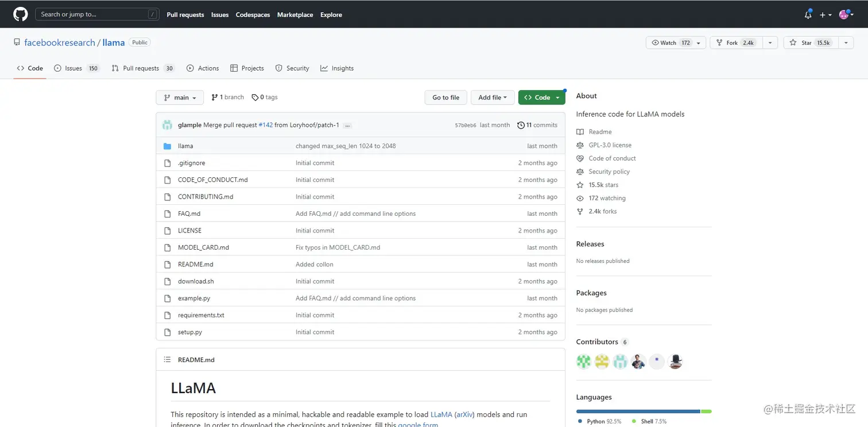
Task: View the 1 branch link
Action: (228, 98)
